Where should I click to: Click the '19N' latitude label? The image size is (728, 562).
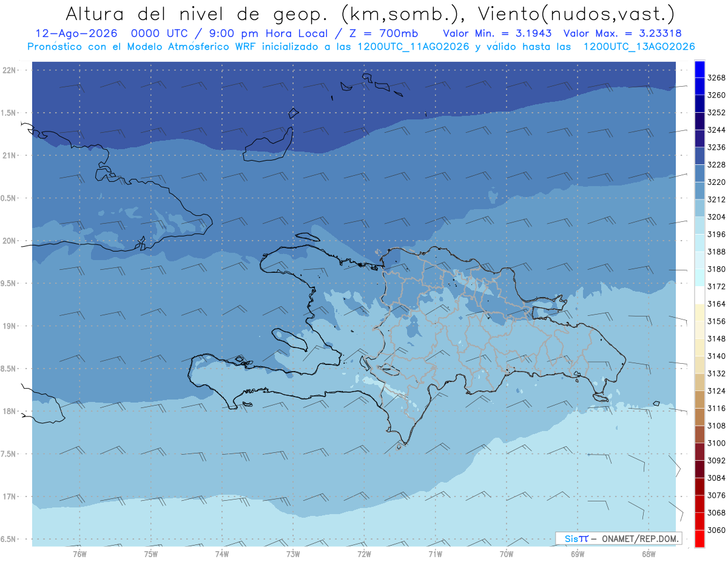[10, 326]
